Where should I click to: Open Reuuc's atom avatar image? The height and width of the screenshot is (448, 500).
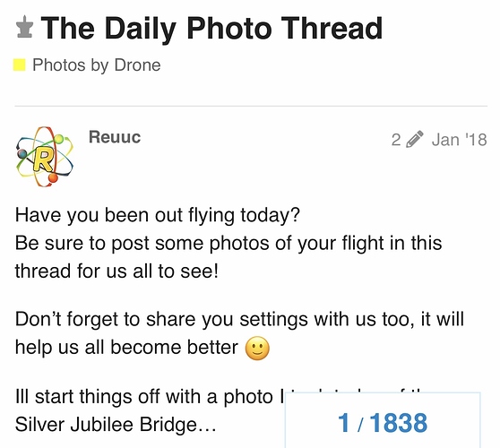point(44,157)
